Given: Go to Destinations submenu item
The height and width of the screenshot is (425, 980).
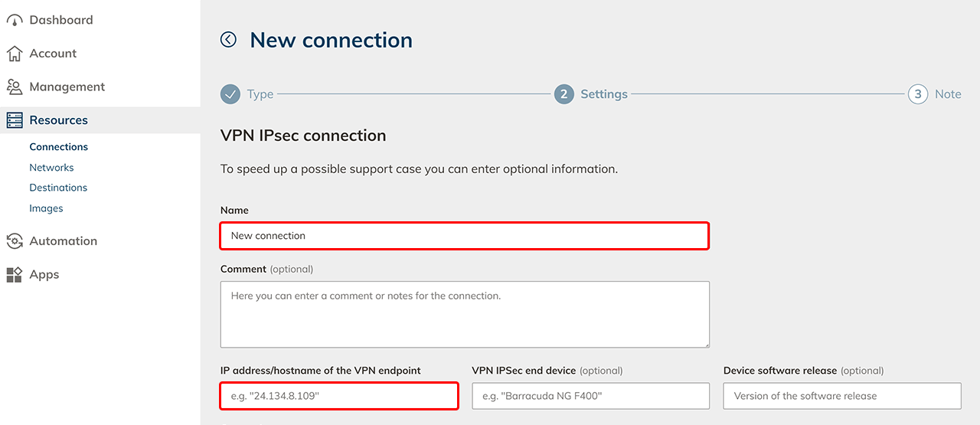Looking at the screenshot, I should pyautogui.click(x=58, y=188).
